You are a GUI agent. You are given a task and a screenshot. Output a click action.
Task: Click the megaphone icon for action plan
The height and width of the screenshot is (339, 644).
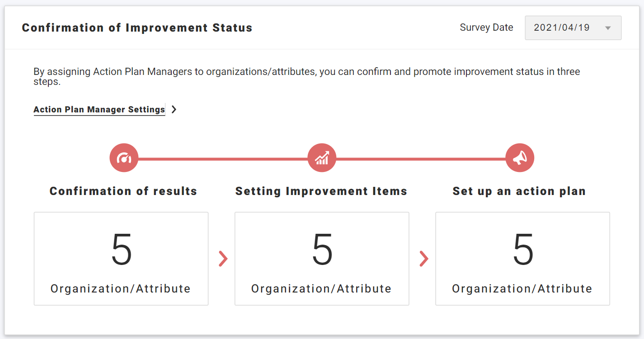point(520,158)
